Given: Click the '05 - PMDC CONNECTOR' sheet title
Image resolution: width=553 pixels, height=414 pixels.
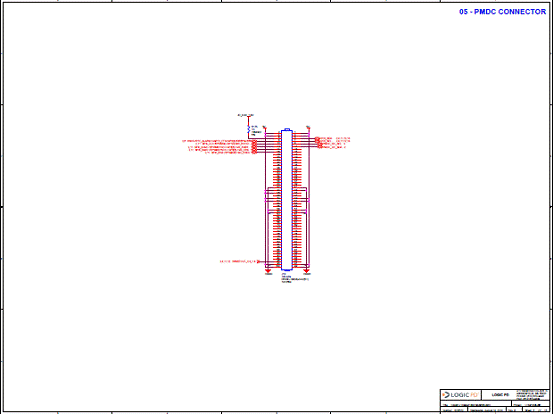Looking at the screenshot, I should [502, 12].
